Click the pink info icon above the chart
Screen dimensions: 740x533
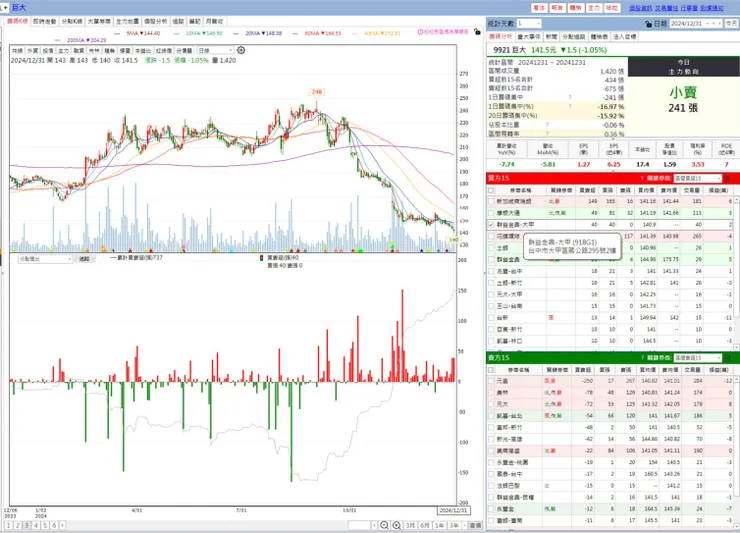click(420, 32)
